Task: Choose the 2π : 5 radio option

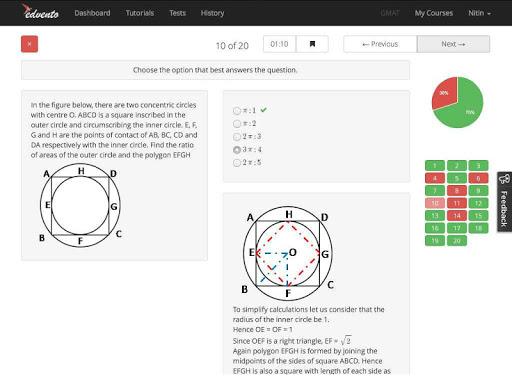Action: point(237,163)
